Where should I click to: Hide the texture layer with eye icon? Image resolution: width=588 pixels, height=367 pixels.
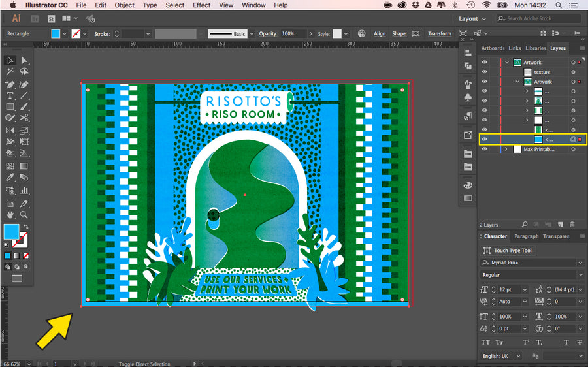[485, 72]
